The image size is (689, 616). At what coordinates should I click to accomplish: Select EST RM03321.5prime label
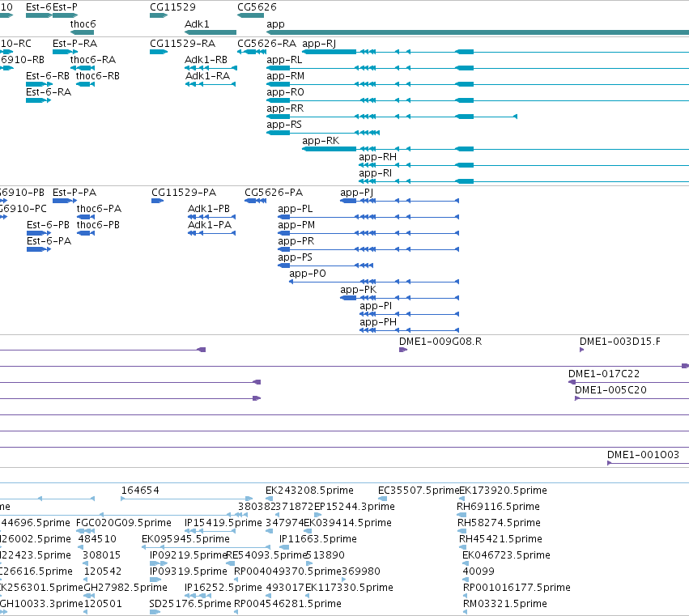click(x=505, y=604)
